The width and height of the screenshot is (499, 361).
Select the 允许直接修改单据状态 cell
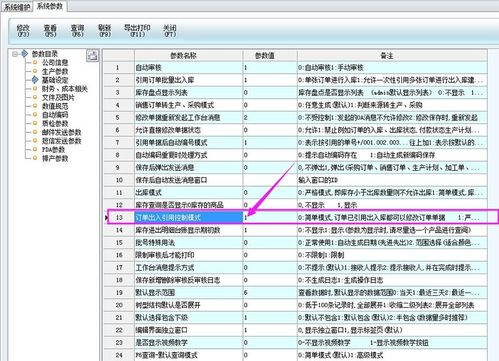point(189,130)
